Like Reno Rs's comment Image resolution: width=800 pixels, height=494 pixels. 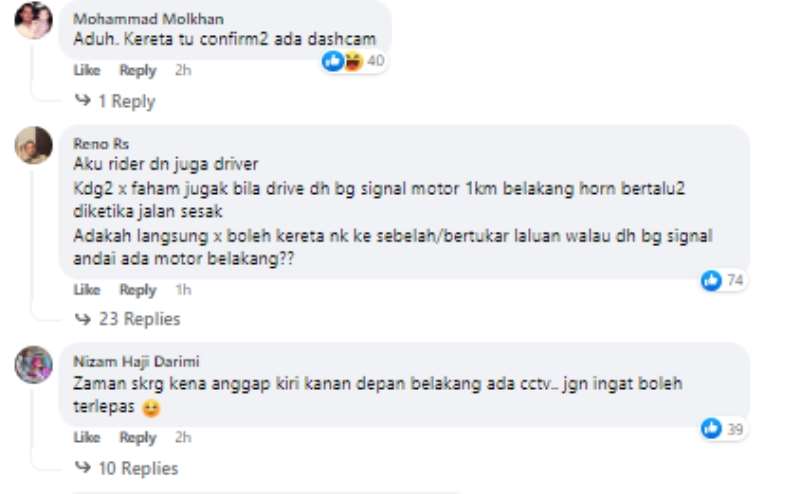pyautogui.click(x=87, y=289)
